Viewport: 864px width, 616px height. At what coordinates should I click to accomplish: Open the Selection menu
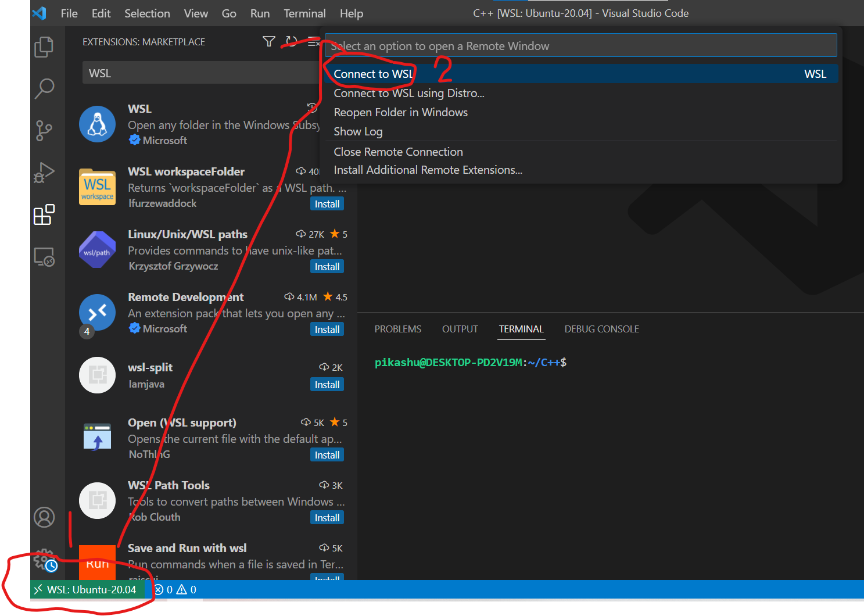[x=147, y=13]
